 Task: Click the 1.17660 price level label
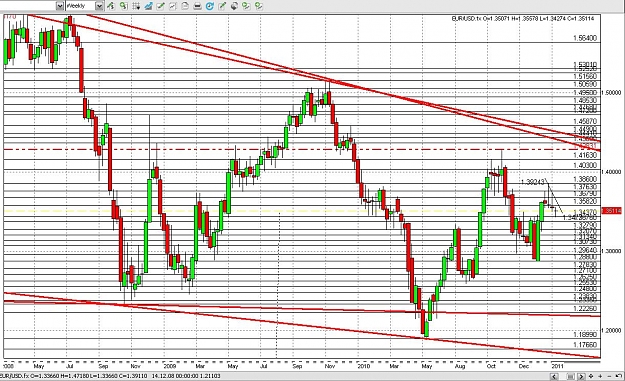[585, 344]
